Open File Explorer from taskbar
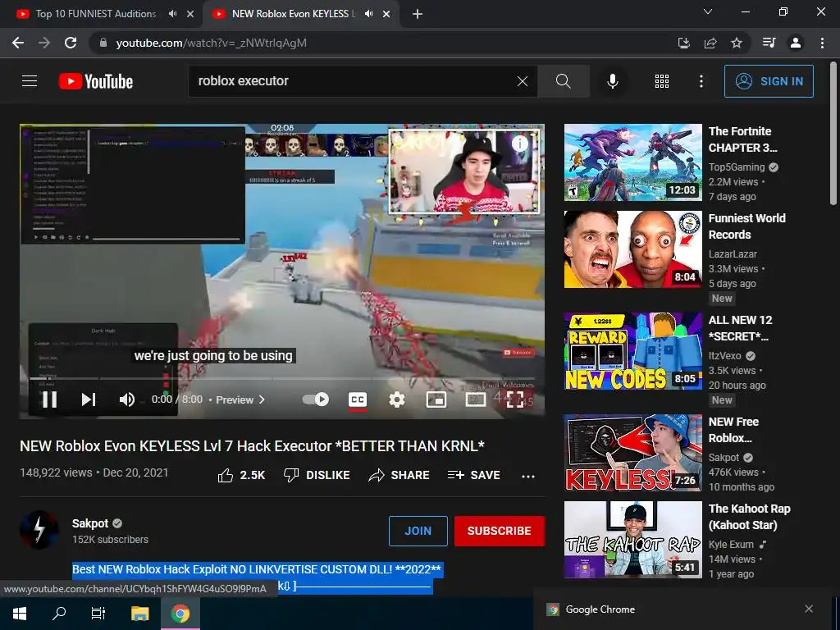The width and height of the screenshot is (840, 630). (139, 614)
